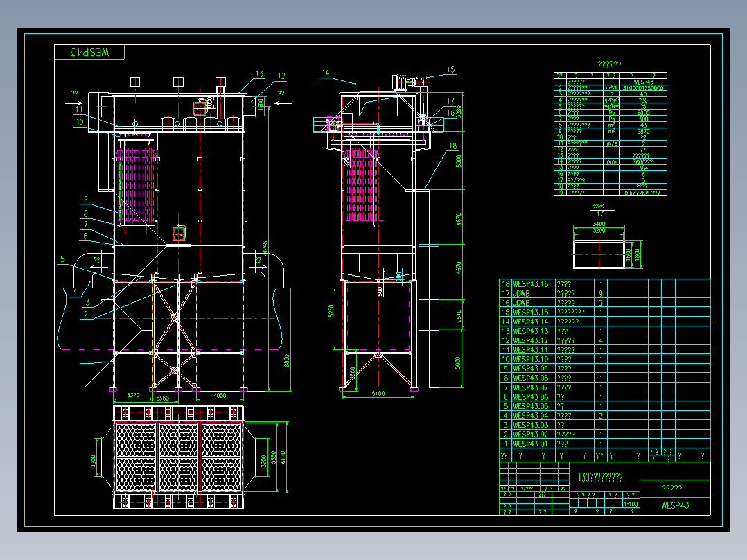
Task: Select parts list cell WESP43.01
Action: tap(530, 444)
